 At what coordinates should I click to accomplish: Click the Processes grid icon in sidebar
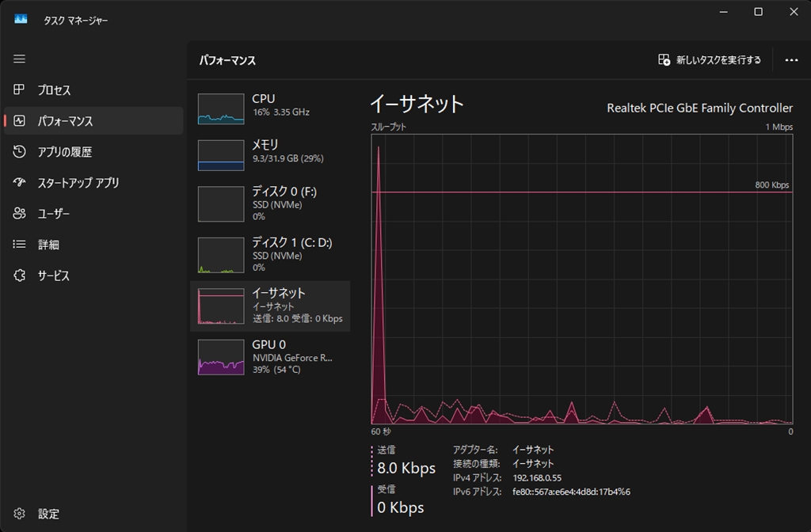click(x=20, y=90)
